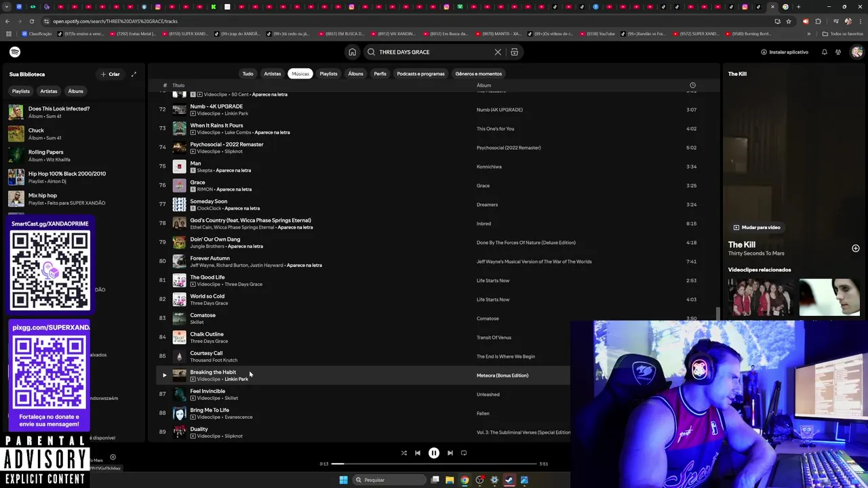This screenshot has height=488, width=868.
Task: Add The Kill to liked songs
Action: tap(856, 248)
